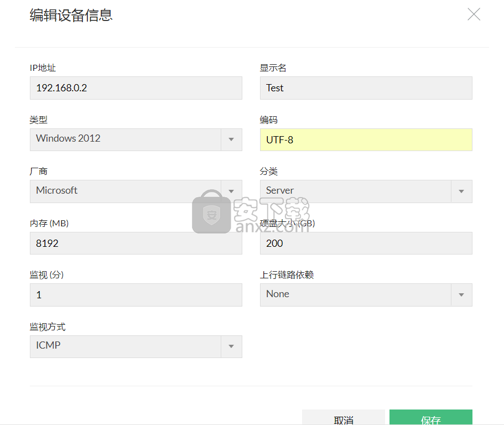Image resolution: width=504 pixels, height=425 pixels.
Task: Click the IP地址 label
Action: [43, 68]
